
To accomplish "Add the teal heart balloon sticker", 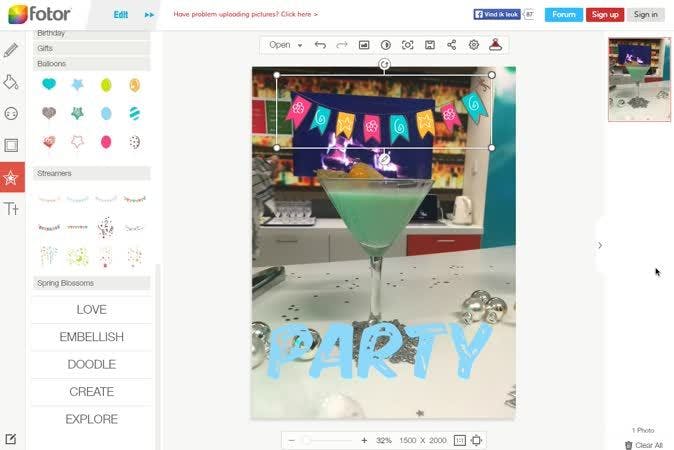I will point(49,84).
